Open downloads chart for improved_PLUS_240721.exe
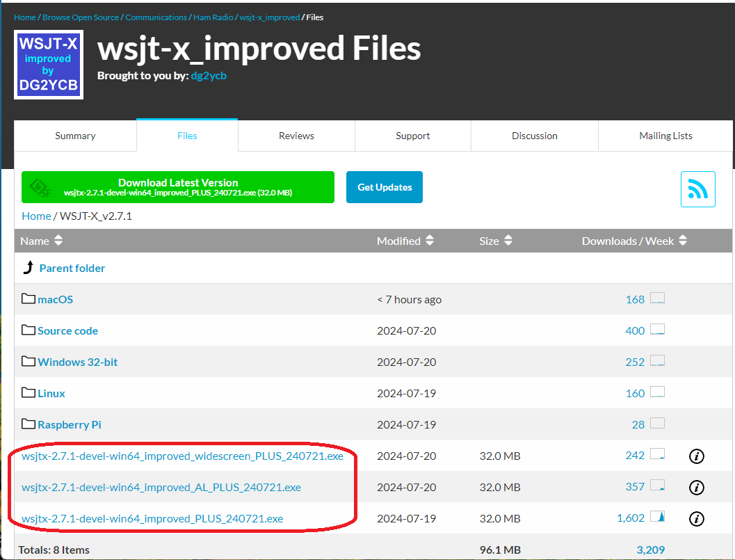Screen dimensions: 735x560 tap(657, 517)
